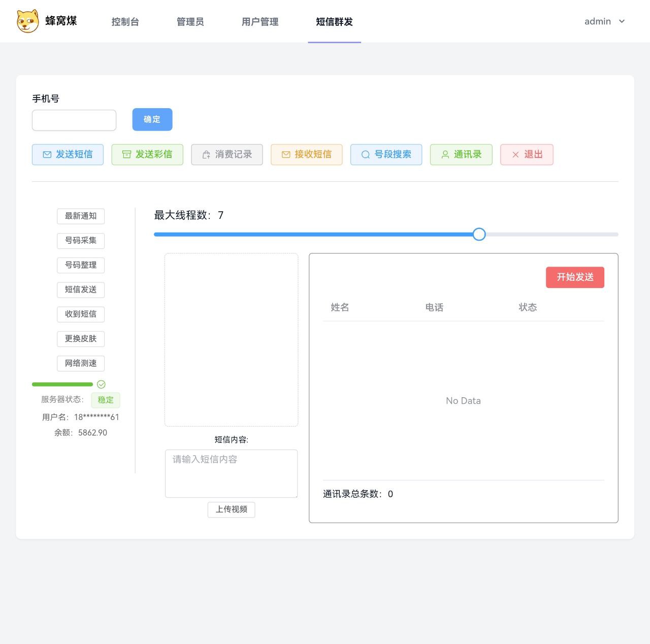
Task: Click the 短信内容 text area
Action: tap(231, 473)
